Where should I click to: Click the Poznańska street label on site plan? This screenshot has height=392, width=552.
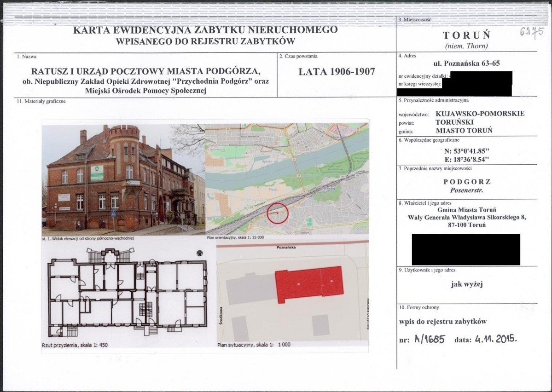(x=286, y=248)
